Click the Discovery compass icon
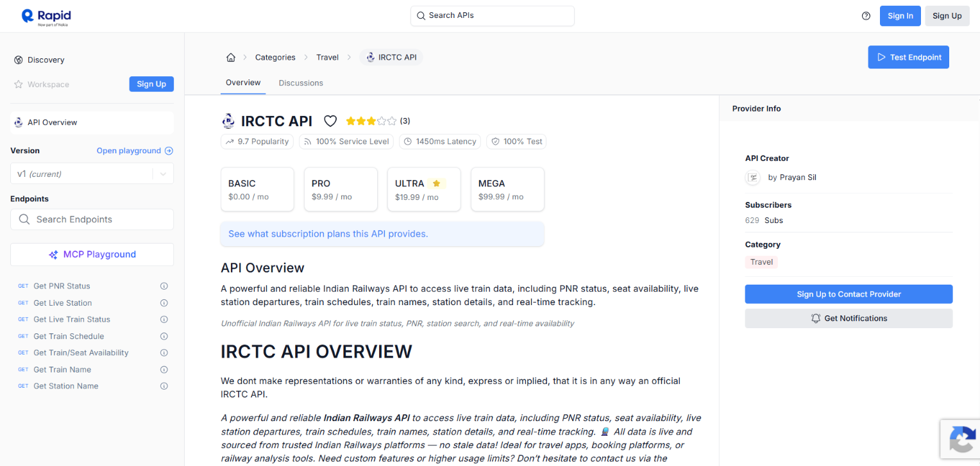Image resolution: width=980 pixels, height=466 pixels. click(x=19, y=60)
